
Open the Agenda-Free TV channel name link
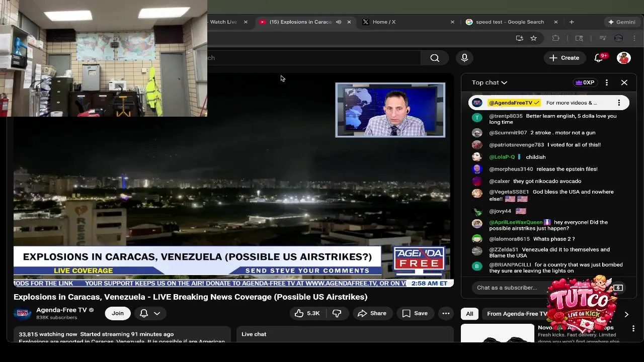[61, 310]
